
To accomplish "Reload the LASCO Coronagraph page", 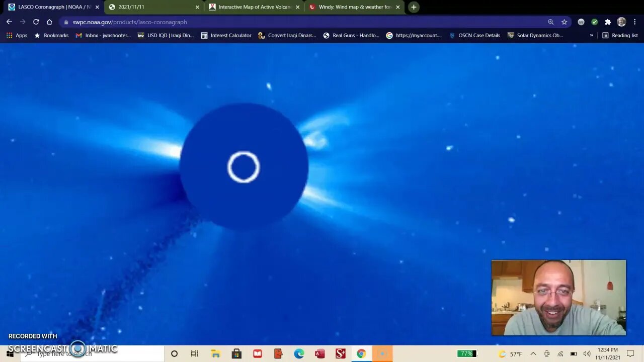I will [x=36, y=22].
